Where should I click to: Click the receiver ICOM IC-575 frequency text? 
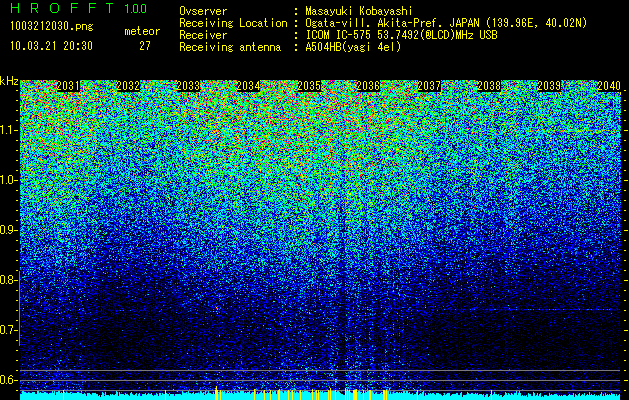[x=401, y=35]
